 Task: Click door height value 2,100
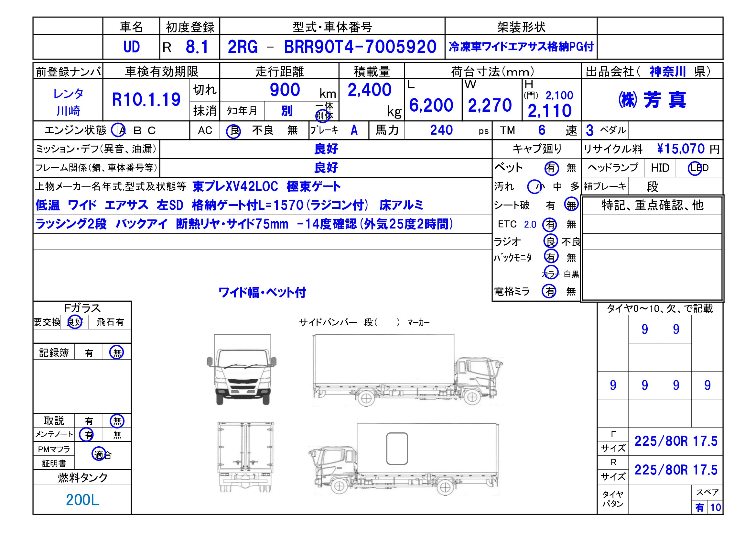pos(559,95)
